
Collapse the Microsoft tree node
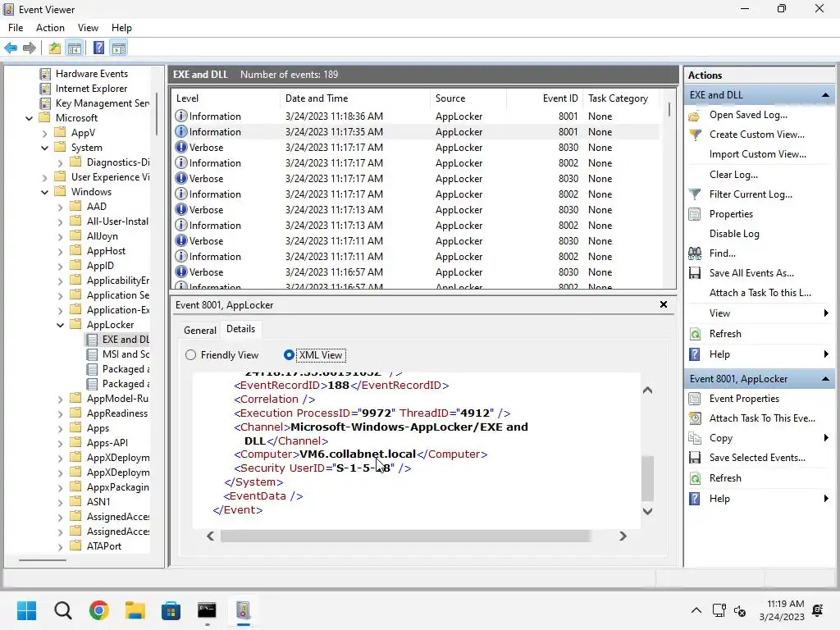[x=29, y=118]
